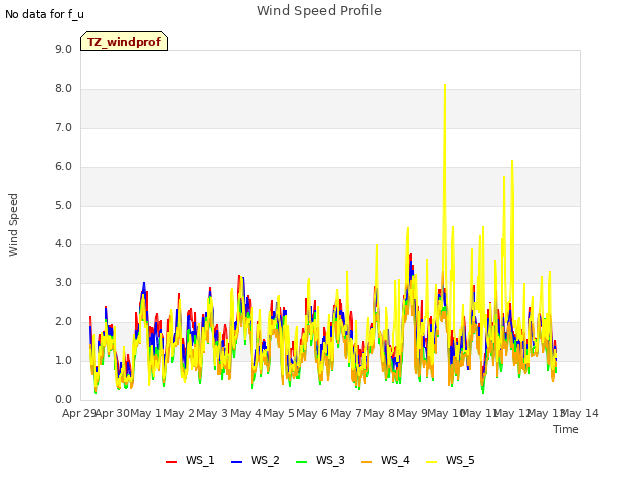Viewport: 640px width, 480px height.
Task: Click the 4.0 y-axis tick label
Action: coord(63,244)
